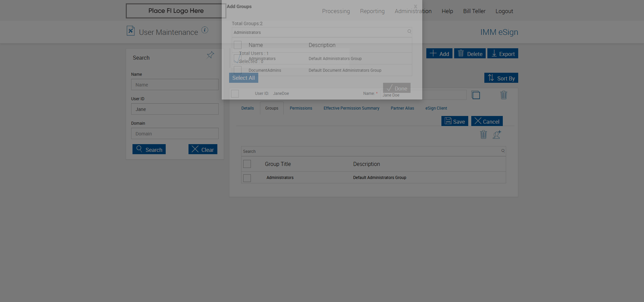Select the JaneDoe user row checkbox
Viewport: 644px width, 302px height.
coord(235,94)
